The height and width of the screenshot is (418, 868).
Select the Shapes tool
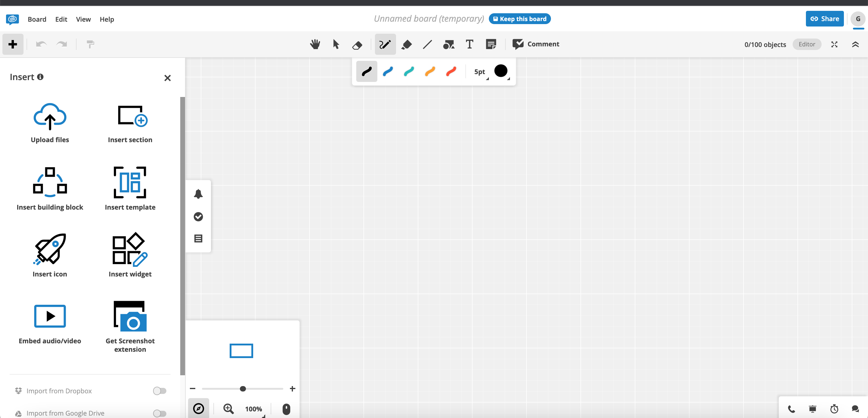(x=448, y=44)
